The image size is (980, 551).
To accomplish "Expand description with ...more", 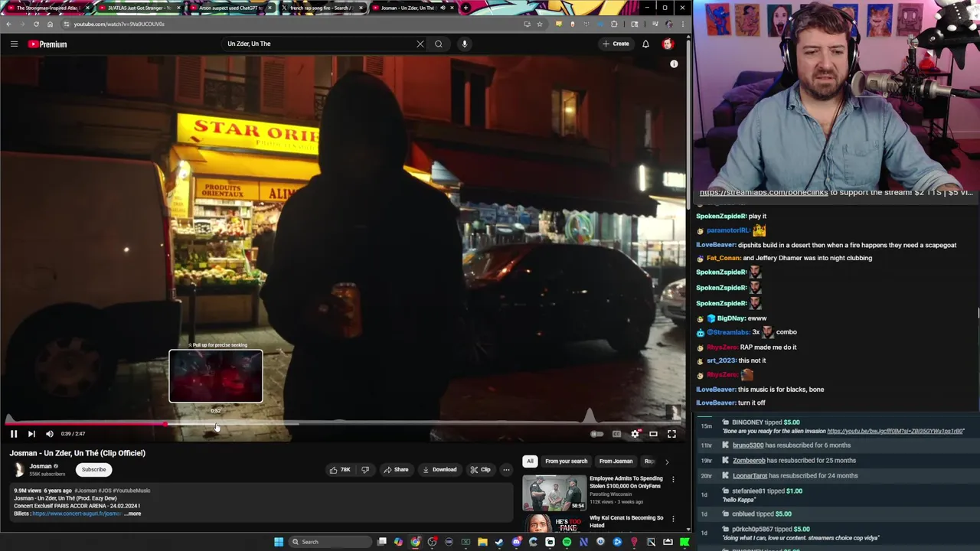I will coord(133,514).
